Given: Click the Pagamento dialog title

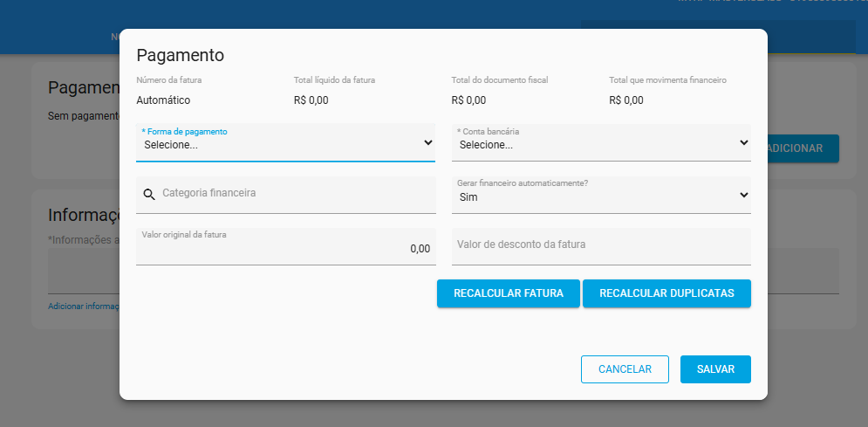Looking at the screenshot, I should point(181,55).
